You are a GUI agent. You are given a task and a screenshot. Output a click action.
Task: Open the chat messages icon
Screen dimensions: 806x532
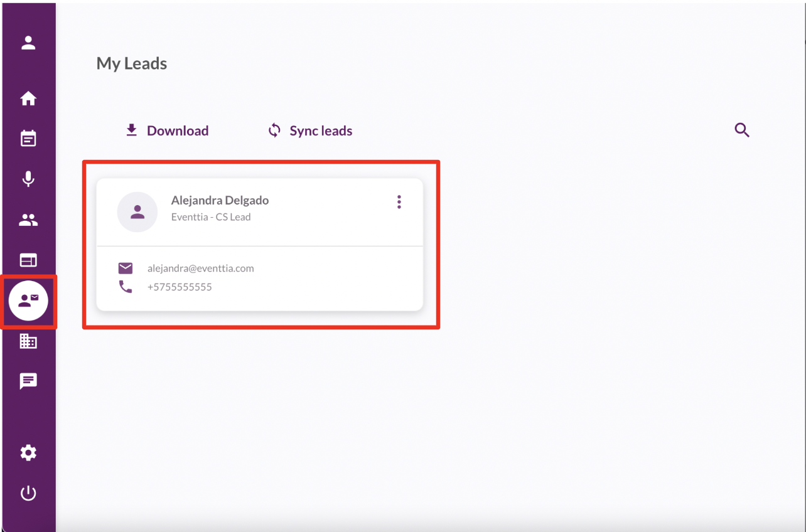[28, 381]
